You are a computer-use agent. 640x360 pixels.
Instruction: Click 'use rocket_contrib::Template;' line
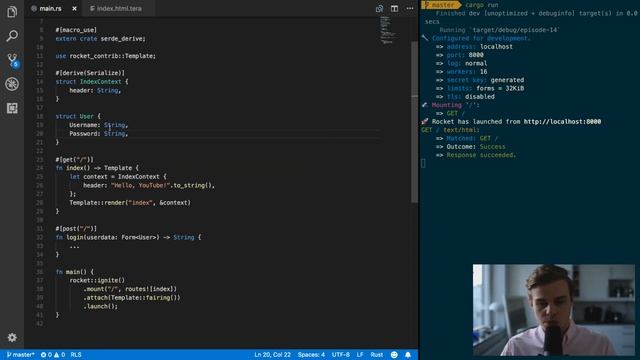click(x=105, y=56)
